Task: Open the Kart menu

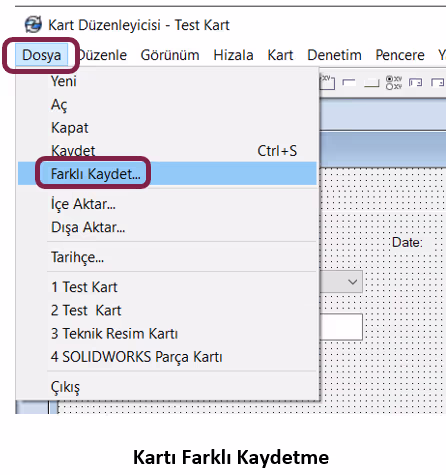Action: point(280,55)
